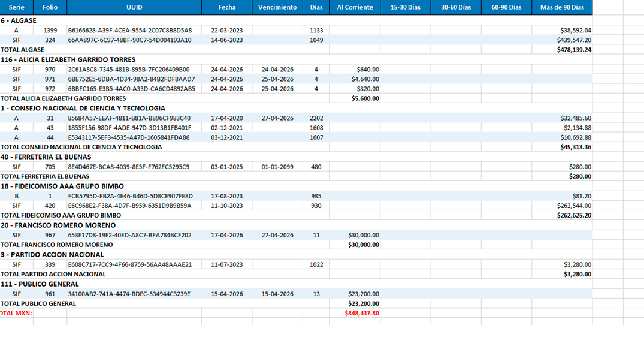Click UUID starting with 66AA897C
The height and width of the screenshot is (355, 644).
tap(129, 40)
